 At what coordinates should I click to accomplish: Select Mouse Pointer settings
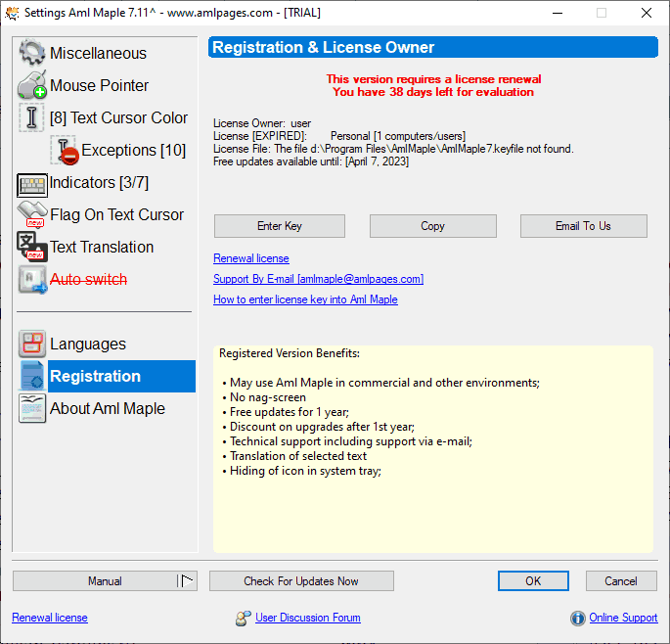[x=99, y=85]
